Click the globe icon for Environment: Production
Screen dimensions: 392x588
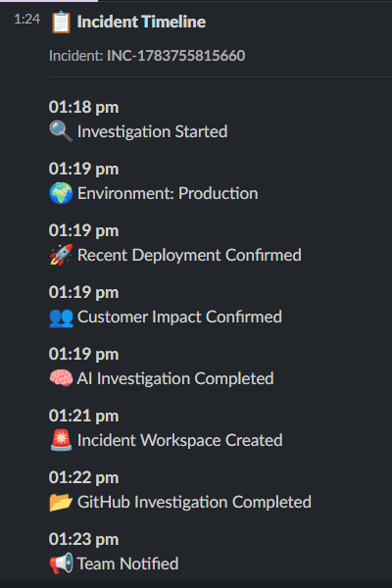[61, 193]
